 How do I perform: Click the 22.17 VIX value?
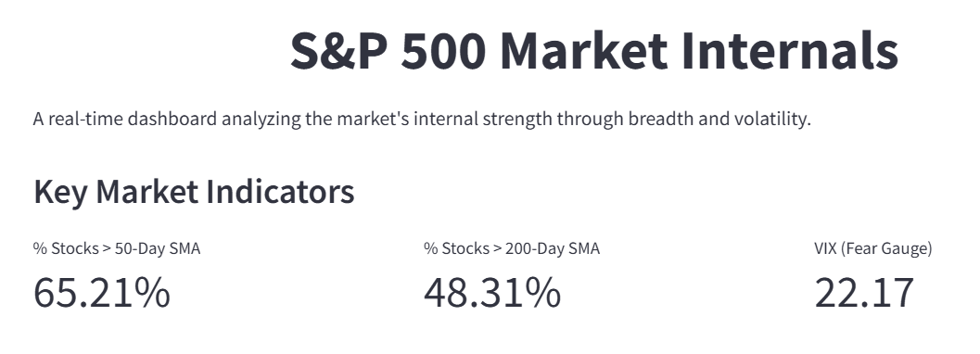click(864, 292)
